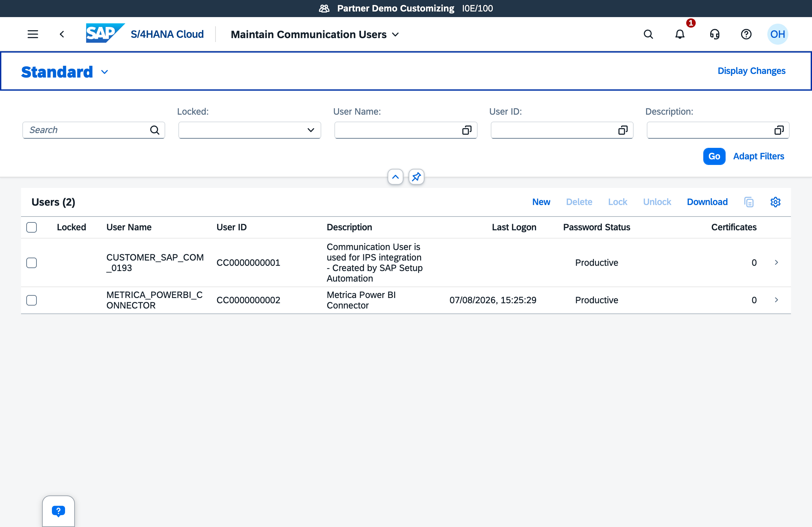Check the METRICA_POWERBI_CONNECTOR row checkbox
This screenshot has height=527, width=812.
[32, 300]
